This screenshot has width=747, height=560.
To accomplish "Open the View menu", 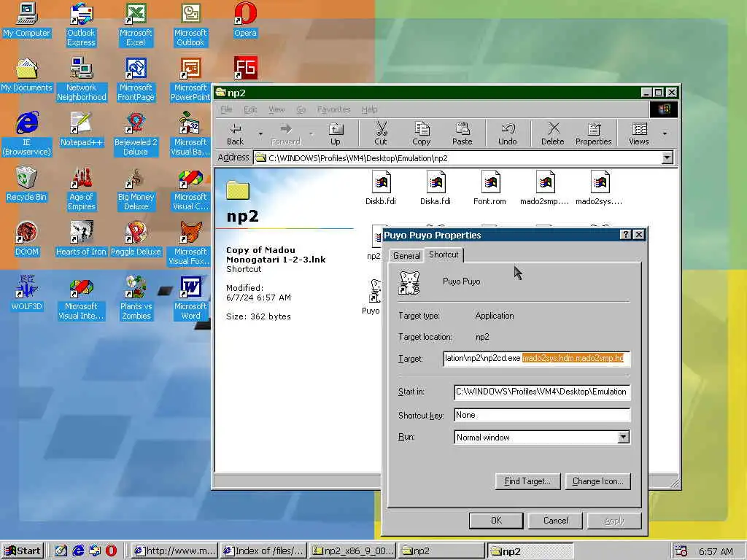I will 276,109.
